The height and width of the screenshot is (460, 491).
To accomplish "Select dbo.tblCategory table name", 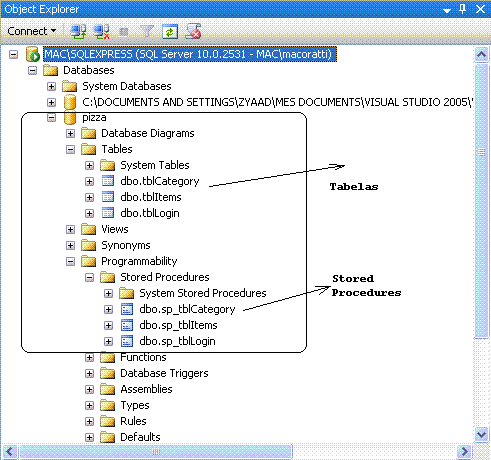I will click(x=160, y=181).
